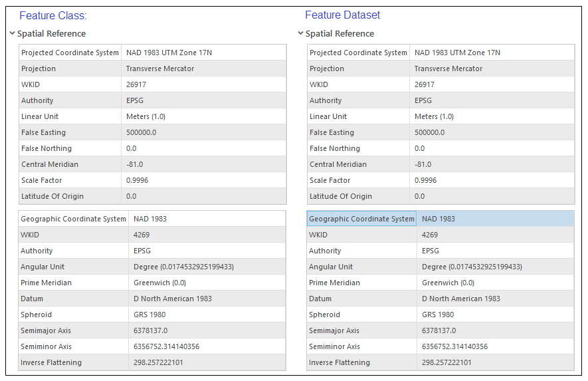
Task: Collapse Spatial Reference under Feature Dataset
Action: pos(301,33)
